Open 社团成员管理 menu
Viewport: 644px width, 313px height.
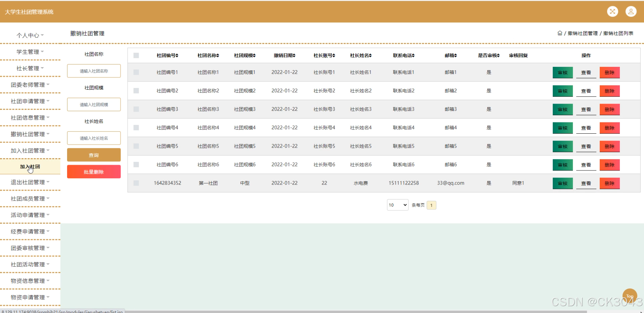coord(30,198)
